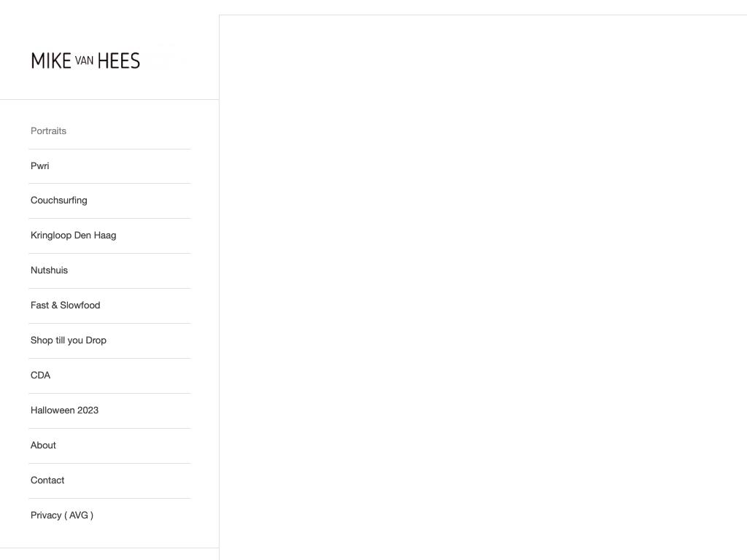The width and height of the screenshot is (747, 560).
Task: Click the Mike van Hees logo
Action: [x=85, y=61]
